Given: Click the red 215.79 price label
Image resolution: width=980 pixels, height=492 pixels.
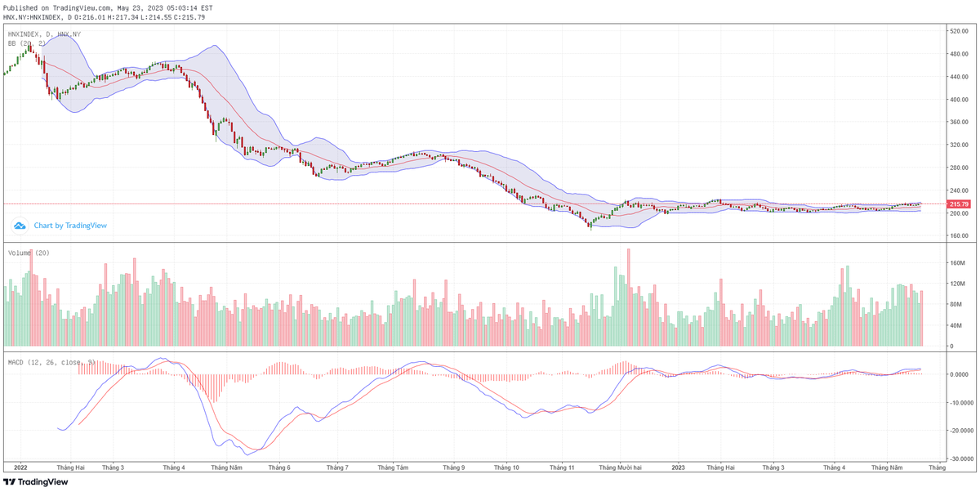Looking at the screenshot, I should point(957,205).
